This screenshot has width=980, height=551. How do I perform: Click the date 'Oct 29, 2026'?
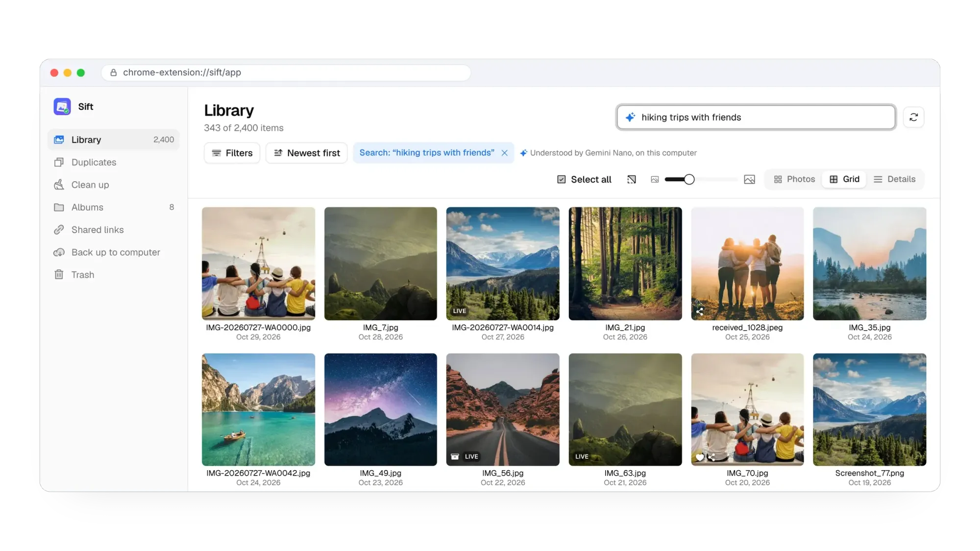tap(258, 337)
